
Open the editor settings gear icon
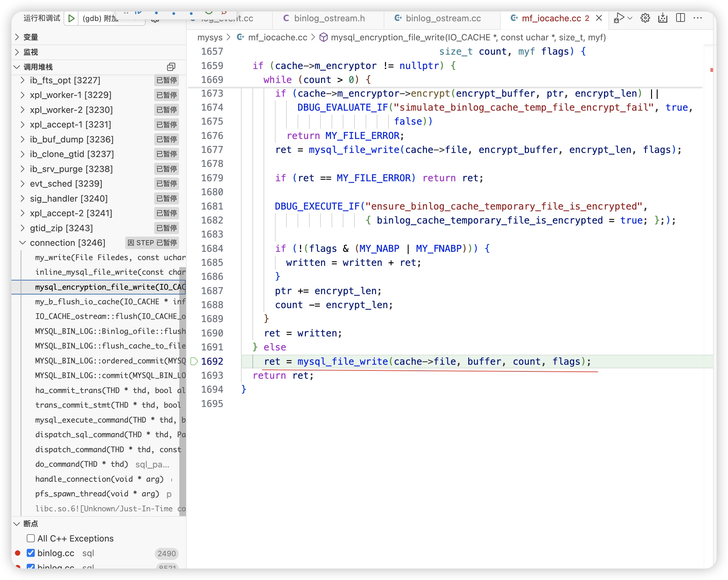645,18
